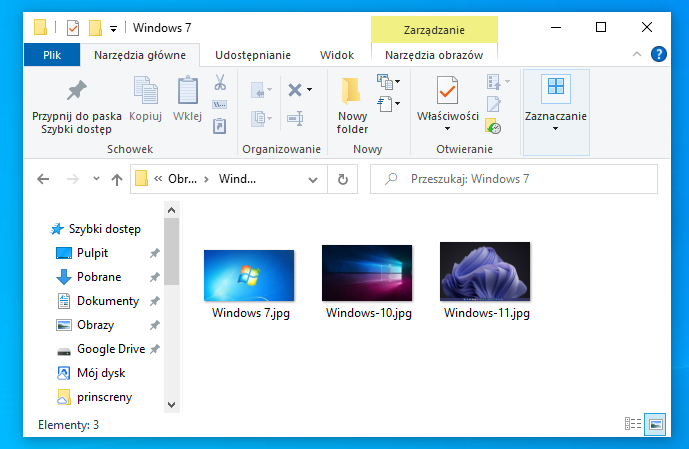Click the Paste shortcut icon in Schowek
This screenshot has height=449, width=689.
[x=220, y=126]
